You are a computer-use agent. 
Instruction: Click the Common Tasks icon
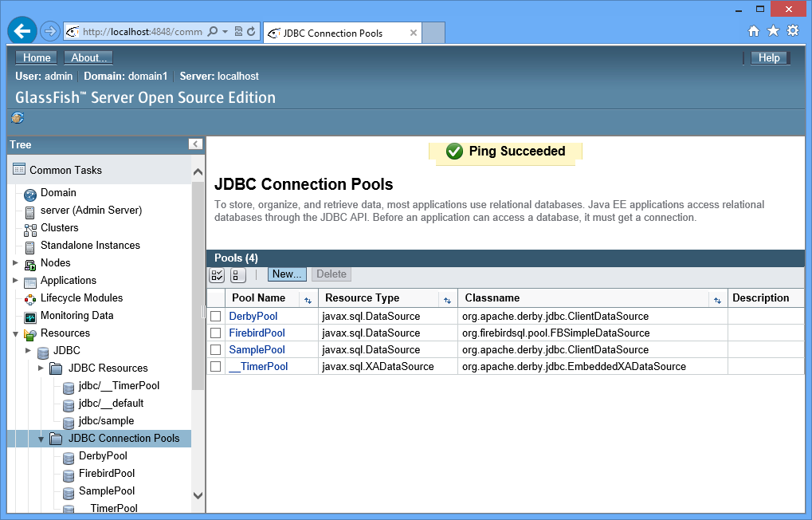tap(19, 169)
